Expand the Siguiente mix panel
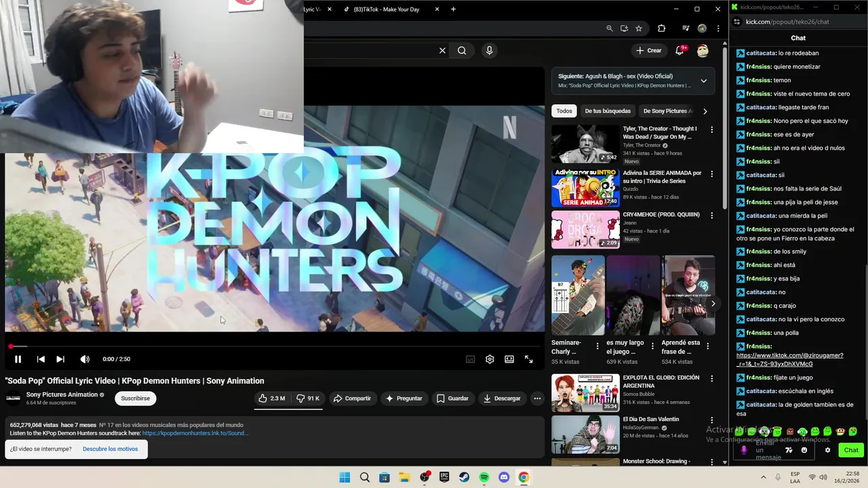The image size is (868, 488). pyautogui.click(x=703, y=81)
